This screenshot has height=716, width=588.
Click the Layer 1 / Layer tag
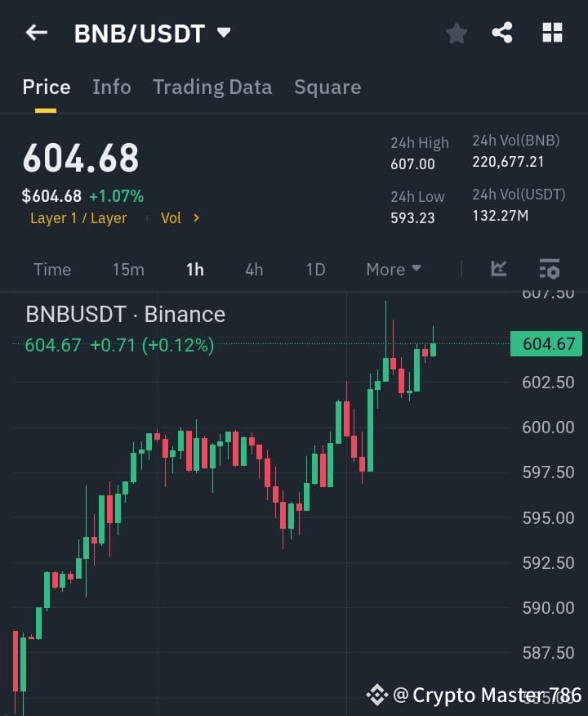click(78, 218)
